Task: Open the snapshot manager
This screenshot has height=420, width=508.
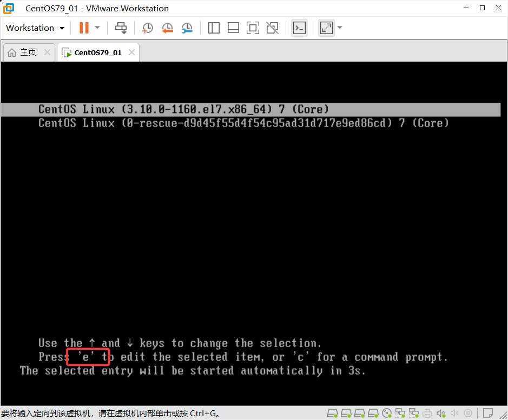Action: [x=187, y=28]
